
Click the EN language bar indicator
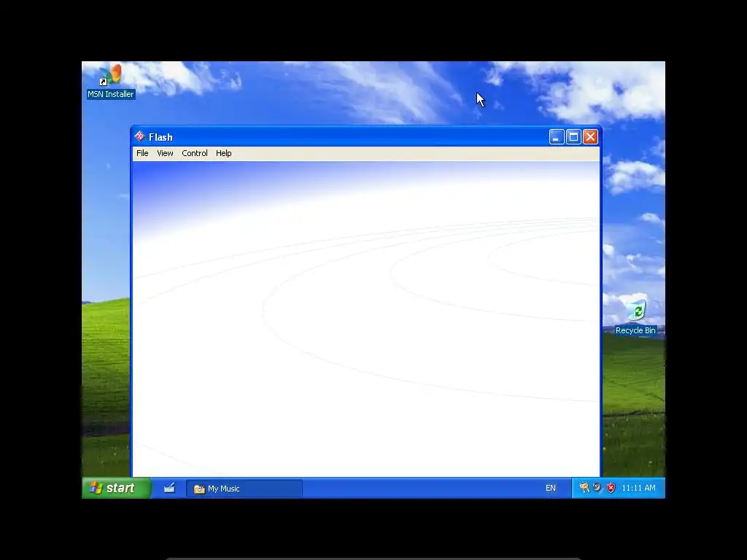coord(550,488)
